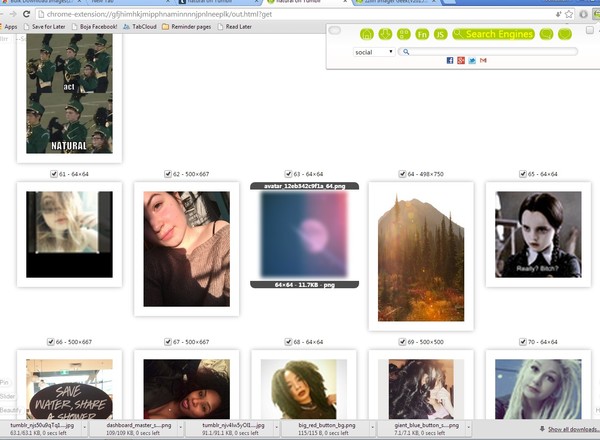This screenshot has width=600, height=440.
Task: Open the Boja Facebook! bookmark
Action: pyautogui.click(x=96, y=27)
